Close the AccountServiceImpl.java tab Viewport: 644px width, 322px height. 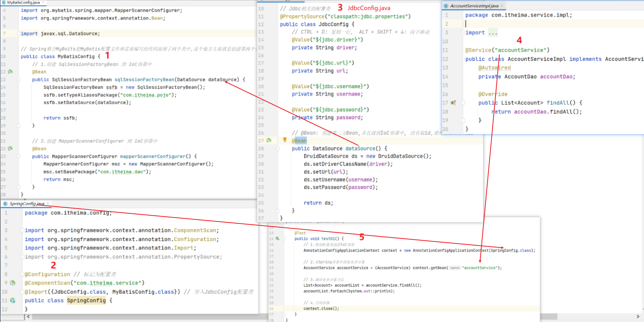502,6
